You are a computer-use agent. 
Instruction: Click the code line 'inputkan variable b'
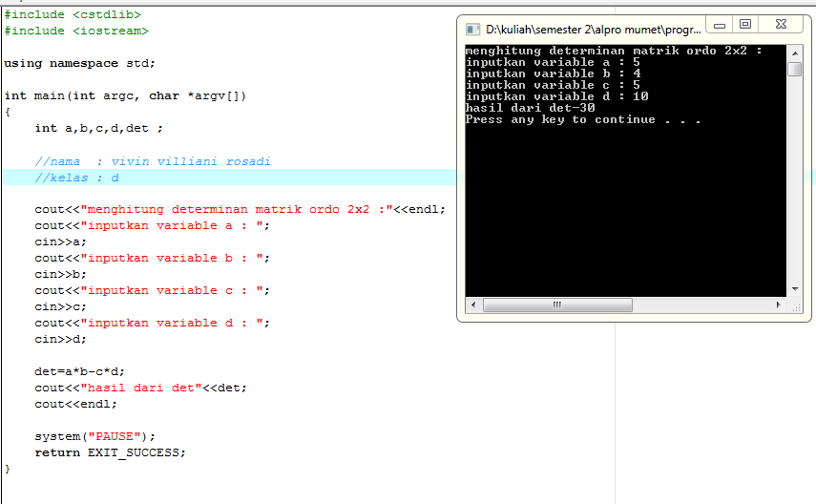pos(152,258)
